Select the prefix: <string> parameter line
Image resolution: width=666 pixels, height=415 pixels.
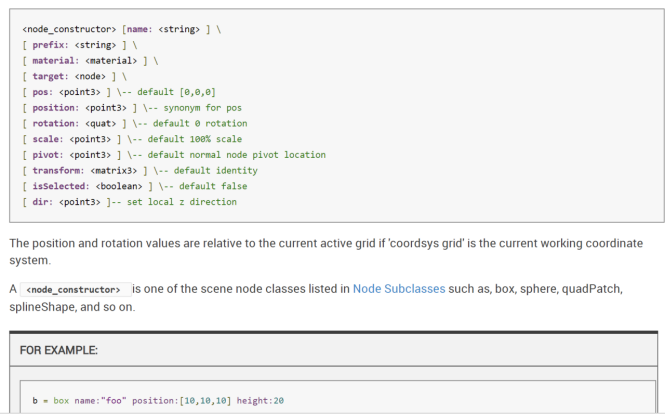tap(72, 45)
